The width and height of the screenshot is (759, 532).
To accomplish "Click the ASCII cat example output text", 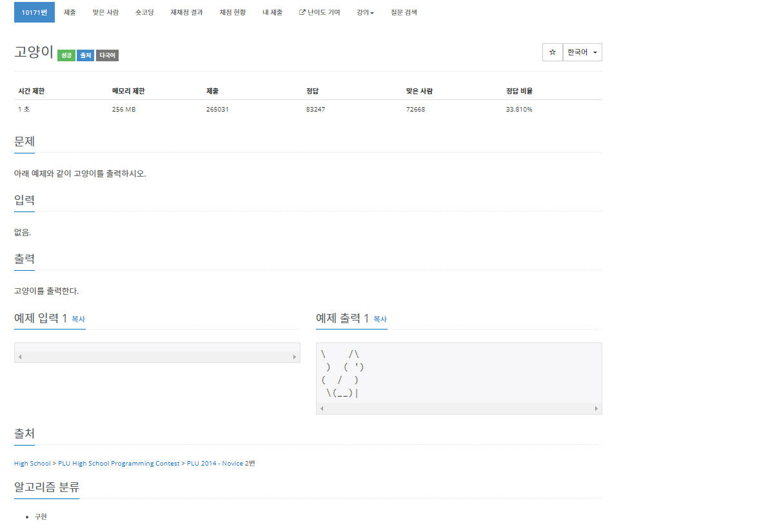I will (x=342, y=373).
